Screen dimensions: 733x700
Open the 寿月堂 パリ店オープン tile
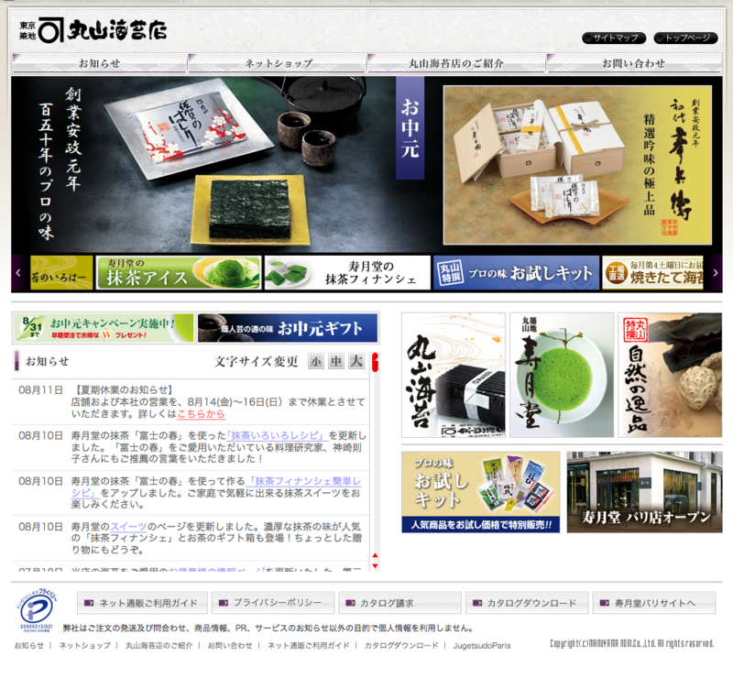pyautogui.click(x=645, y=492)
